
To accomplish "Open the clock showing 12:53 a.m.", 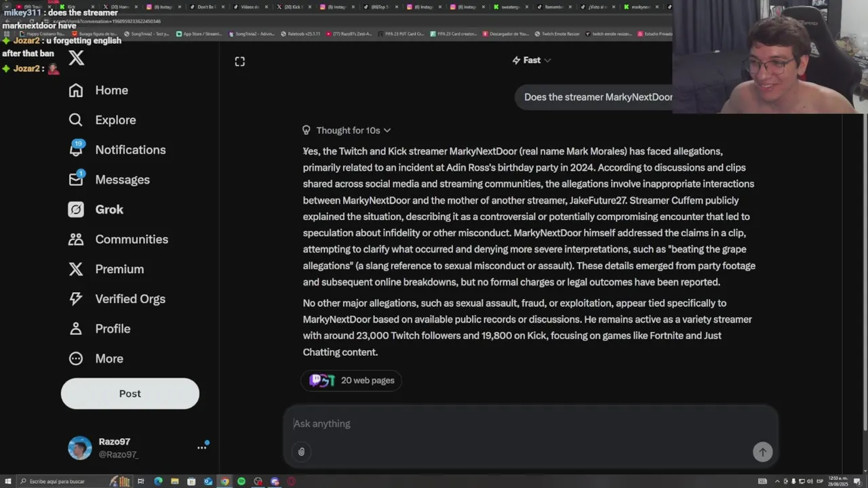I will click(837, 481).
